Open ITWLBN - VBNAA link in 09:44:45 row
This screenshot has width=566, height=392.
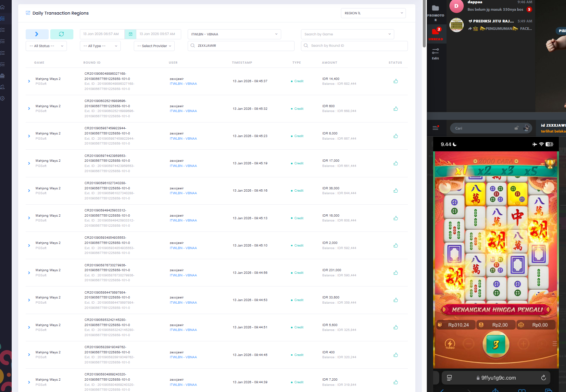pos(183,357)
